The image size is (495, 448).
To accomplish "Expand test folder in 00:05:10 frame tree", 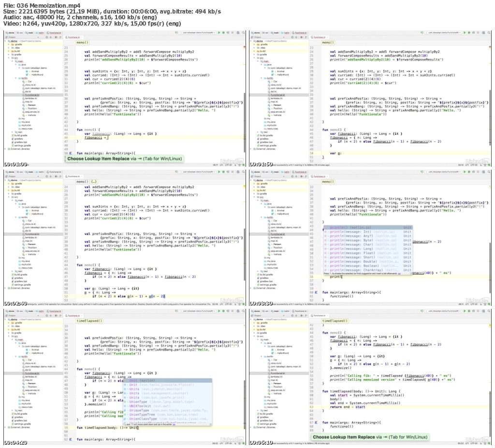I will (x=258, y=410).
